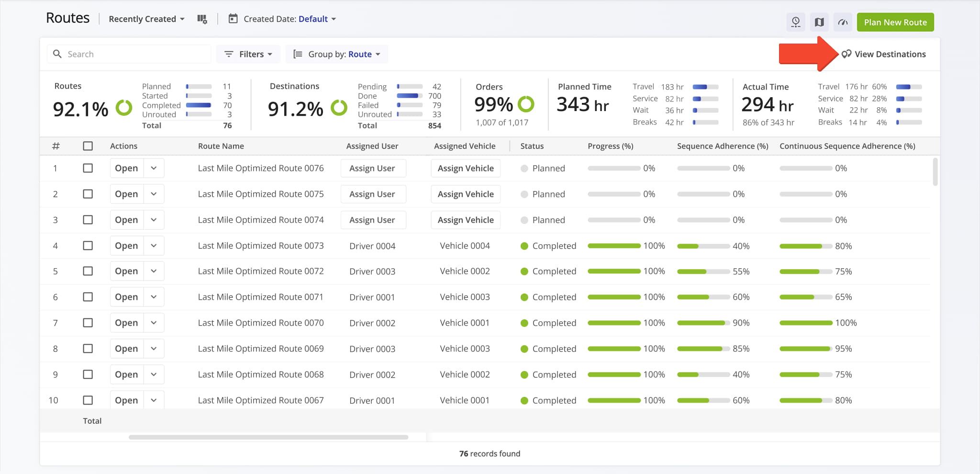980x474 pixels.
Task: Select the location history clock icon
Action: pyautogui.click(x=796, y=22)
